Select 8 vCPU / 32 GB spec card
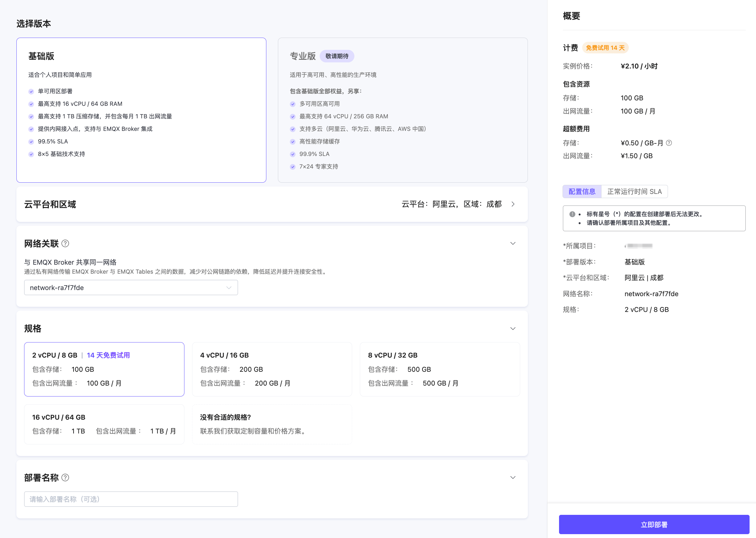 (x=440, y=369)
